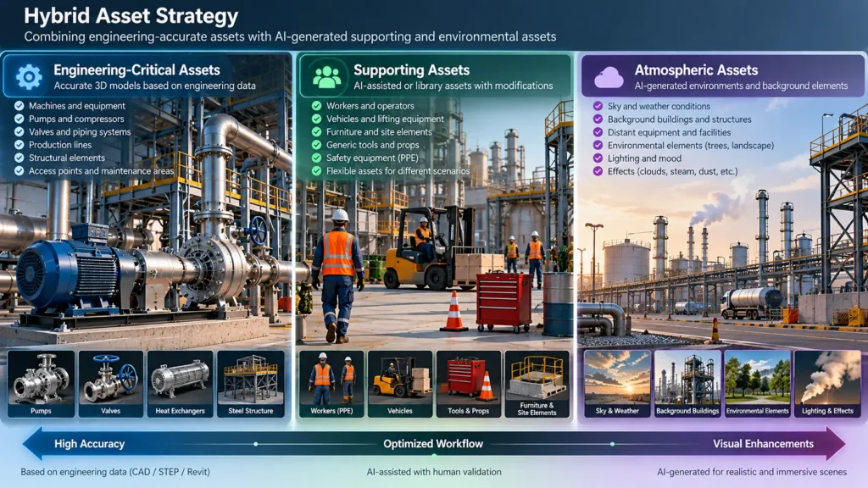The height and width of the screenshot is (488, 868).
Task: Click the checkmark next to Machines and equipment
Action: coord(19,106)
